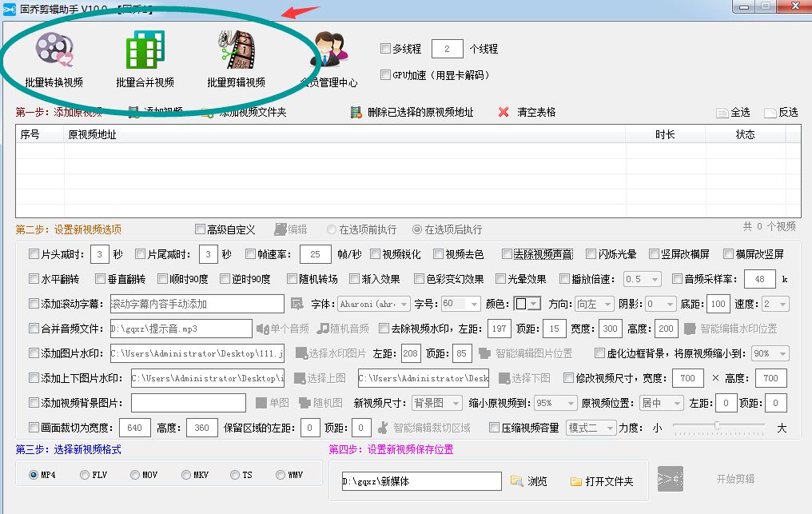Click 删除已选择的原视频地址 text
The width and height of the screenshot is (812, 514).
pyautogui.click(x=420, y=113)
